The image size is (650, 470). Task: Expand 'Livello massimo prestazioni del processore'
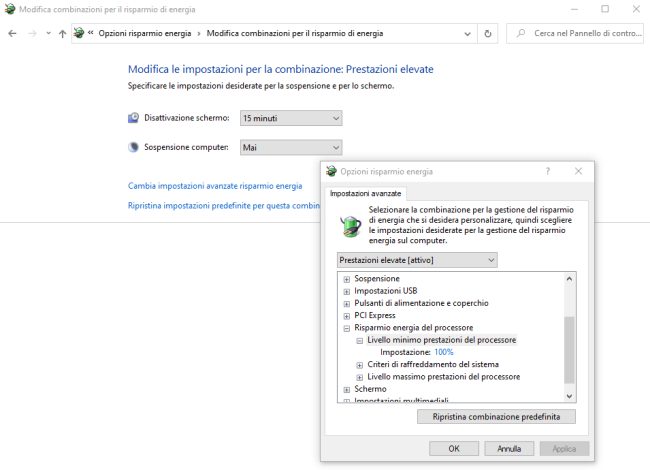(359, 378)
